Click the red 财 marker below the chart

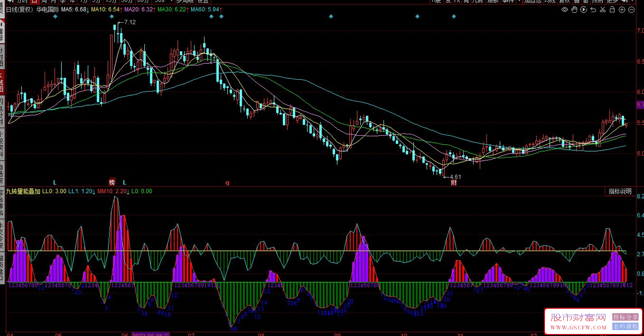pos(454,183)
